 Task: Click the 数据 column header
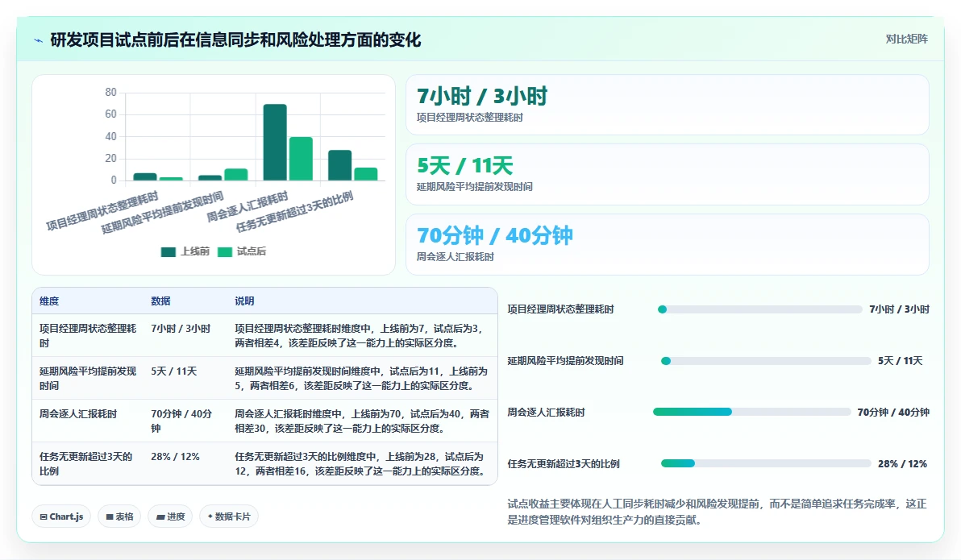160,301
